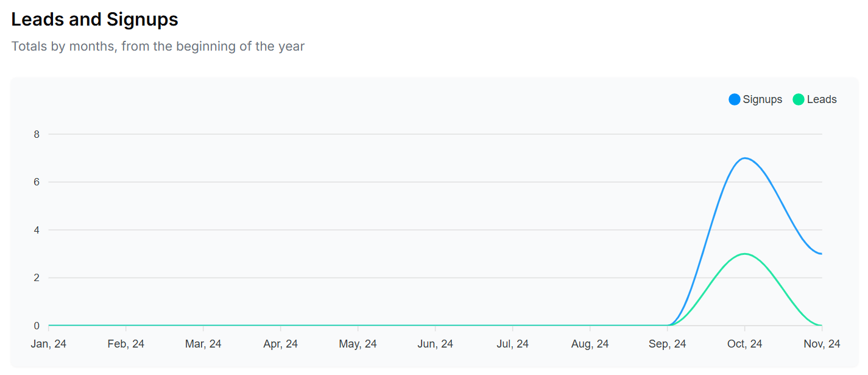Select the Aug, 24 axis label
868x375 pixels.
(590, 344)
